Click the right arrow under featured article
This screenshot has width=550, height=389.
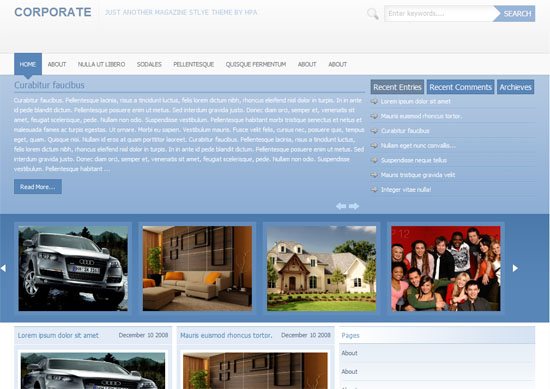click(x=354, y=206)
